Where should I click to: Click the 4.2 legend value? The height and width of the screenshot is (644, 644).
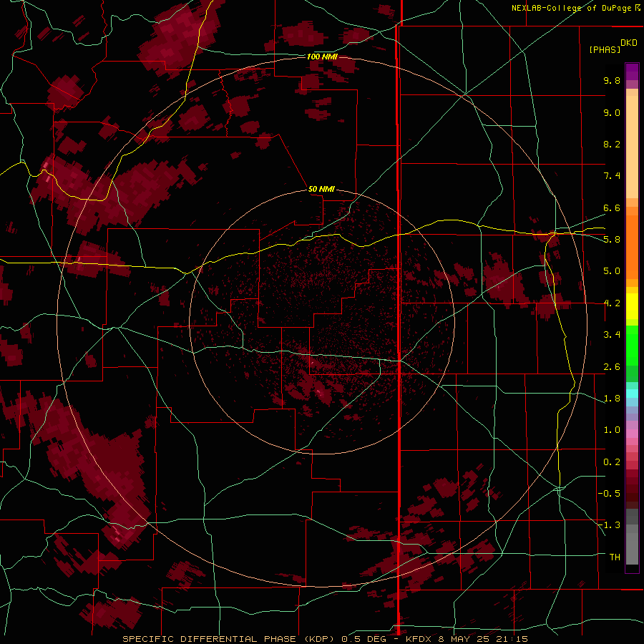[612, 303]
